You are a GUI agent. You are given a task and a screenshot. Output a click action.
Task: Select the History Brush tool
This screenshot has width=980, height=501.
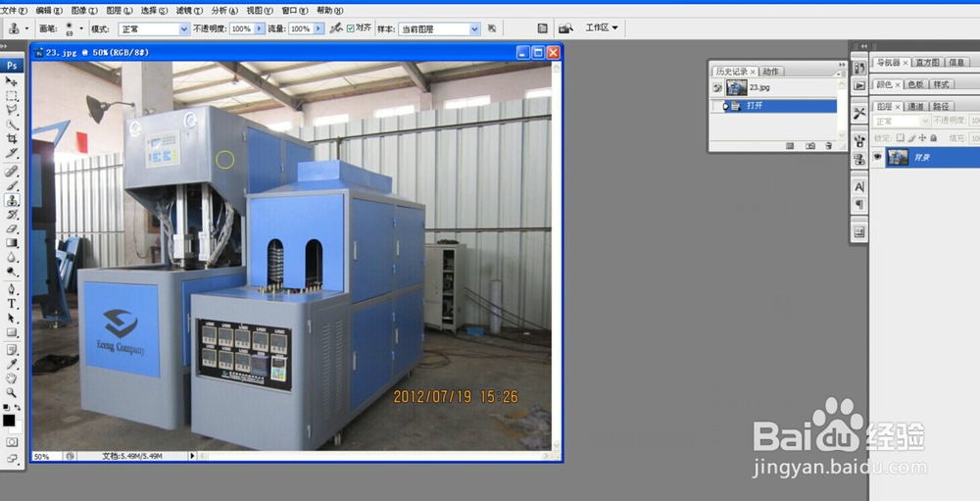(11, 215)
